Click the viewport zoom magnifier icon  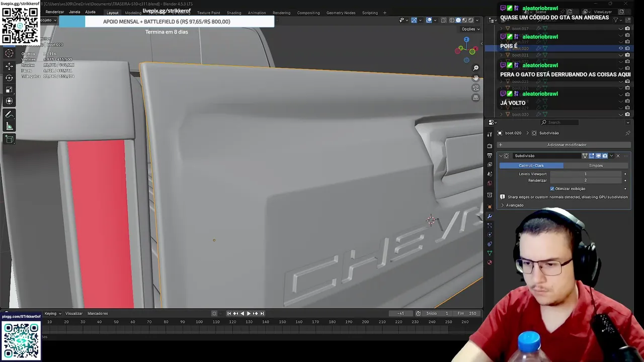(x=475, y=68)
